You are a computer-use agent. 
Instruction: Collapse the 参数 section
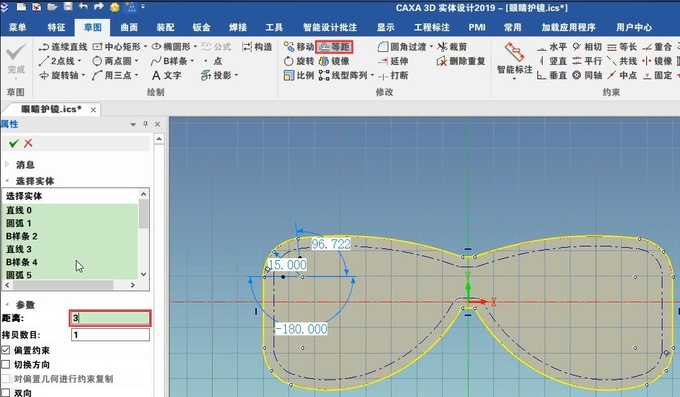7,304
